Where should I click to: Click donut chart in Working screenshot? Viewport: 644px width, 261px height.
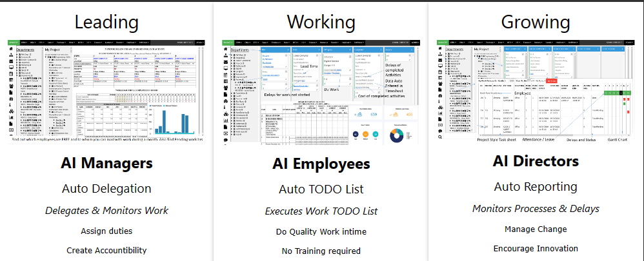(397, 136)
